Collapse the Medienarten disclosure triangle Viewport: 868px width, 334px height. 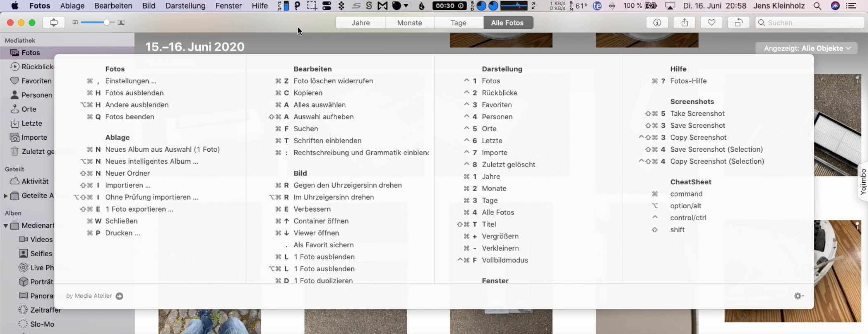pyautogui.click(x=5, y=225)
